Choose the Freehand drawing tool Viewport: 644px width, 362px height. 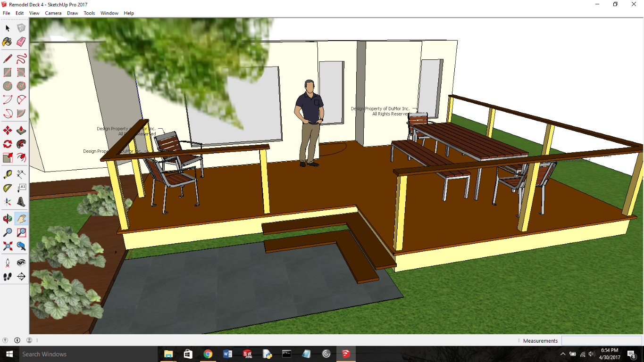[21, 59]
